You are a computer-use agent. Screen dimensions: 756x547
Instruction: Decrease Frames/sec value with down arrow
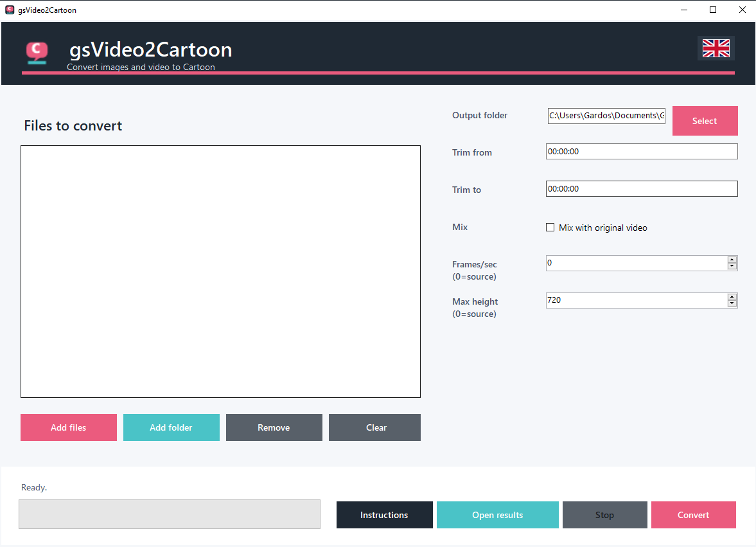732,266
